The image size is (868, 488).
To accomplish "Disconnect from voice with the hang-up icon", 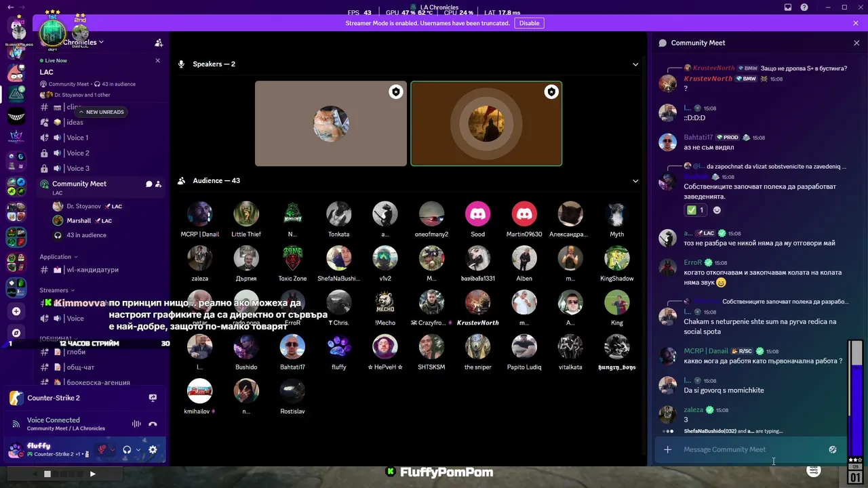I will click(x=153, y=424).
